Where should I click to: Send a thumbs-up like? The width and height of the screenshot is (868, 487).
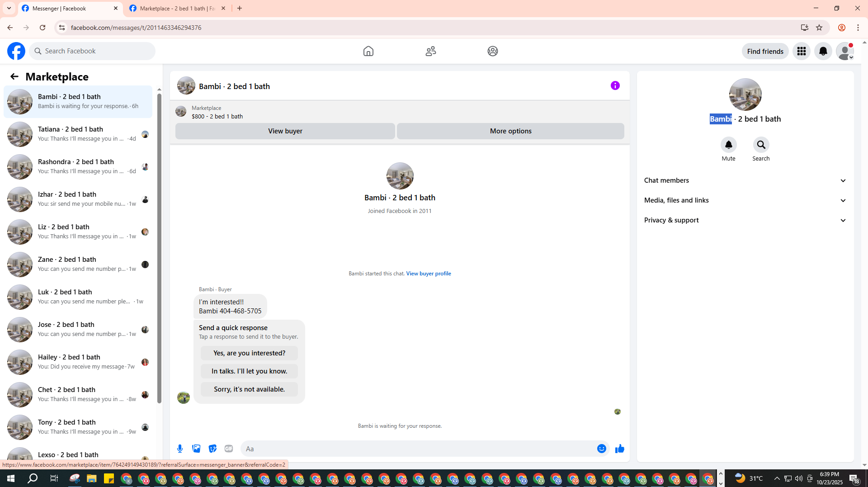pos(620,449)
